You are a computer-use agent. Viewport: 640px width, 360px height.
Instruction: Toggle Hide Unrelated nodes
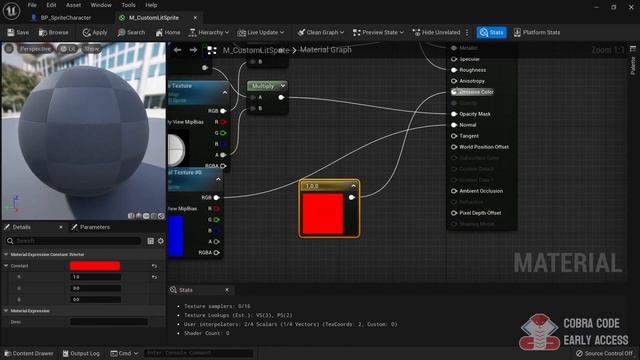click(x=436, y=32)
